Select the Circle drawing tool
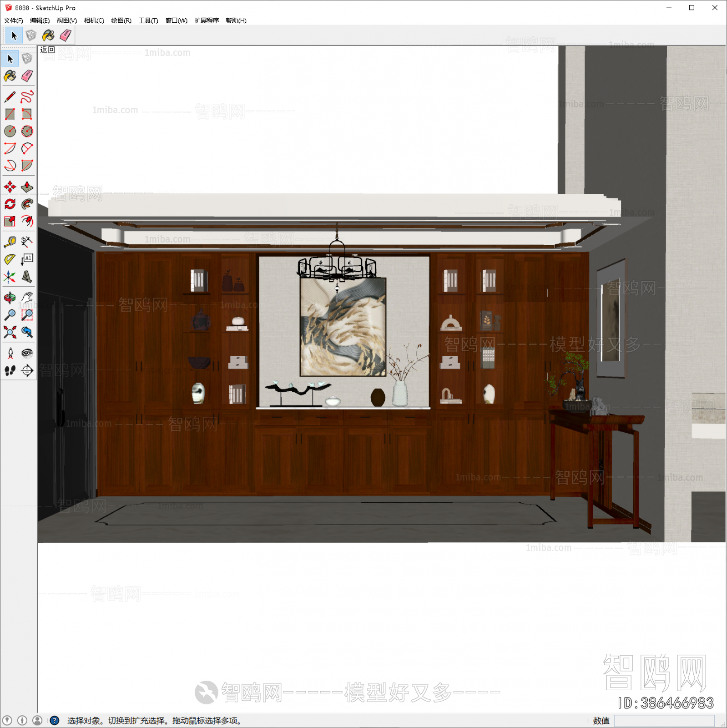Viewport: 727px width, 728px height. click(x=10, y=131)
